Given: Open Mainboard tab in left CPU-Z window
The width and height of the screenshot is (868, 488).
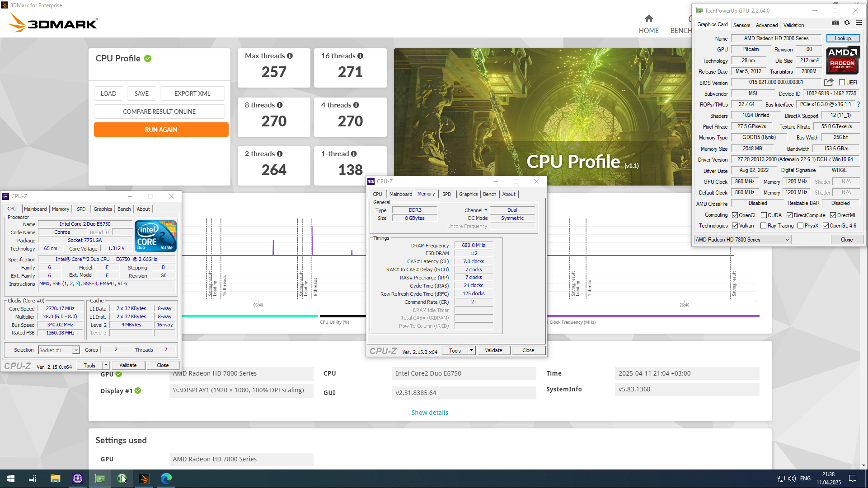Looking at the screenshot, I should coord(35,209).
